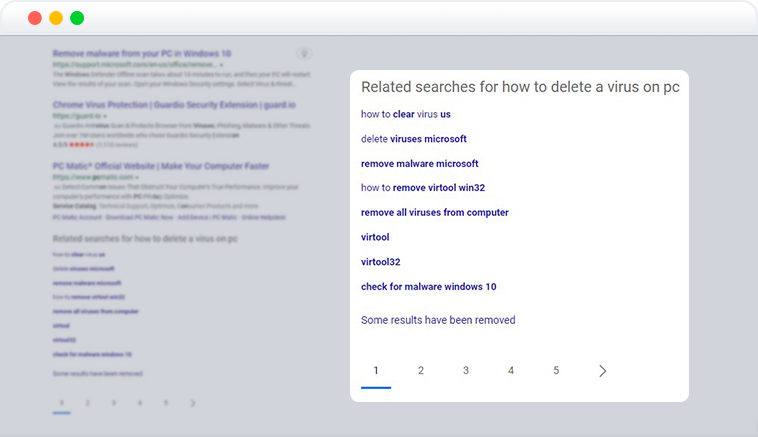Screen dimensions: 758x437
Task: Click the red close window button
Action: pos(35,18)
